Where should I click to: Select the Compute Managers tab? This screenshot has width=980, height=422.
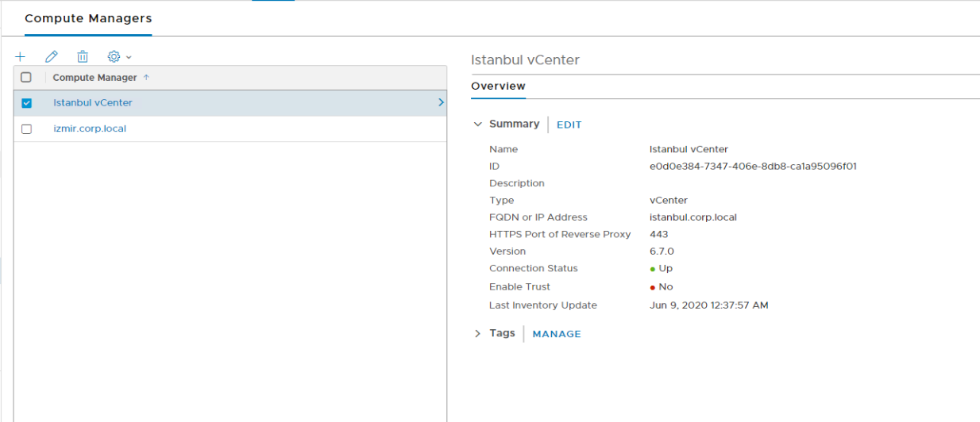pyautogui.click(x=88, y=18)
